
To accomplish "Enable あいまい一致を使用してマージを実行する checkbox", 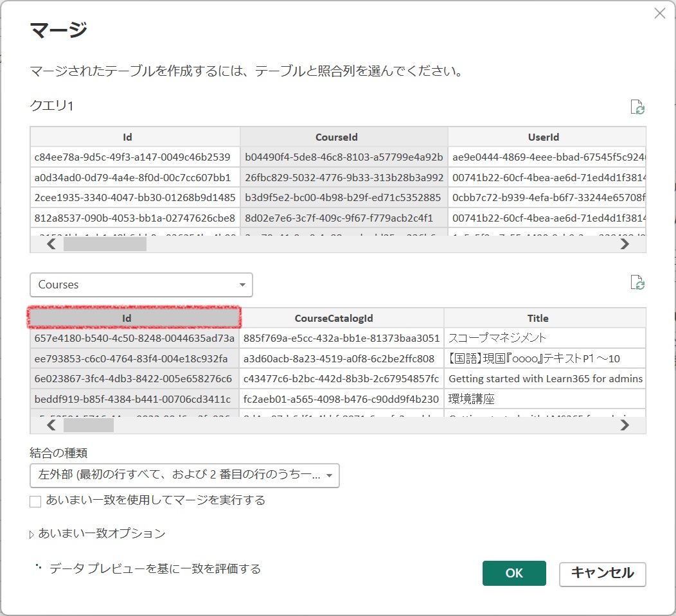I will (35, 501).
